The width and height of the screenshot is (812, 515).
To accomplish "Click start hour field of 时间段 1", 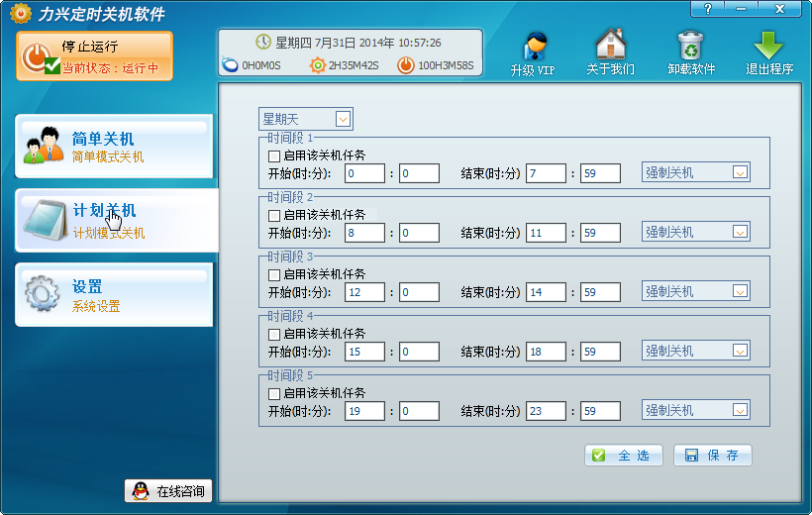I will click(364, 173).
